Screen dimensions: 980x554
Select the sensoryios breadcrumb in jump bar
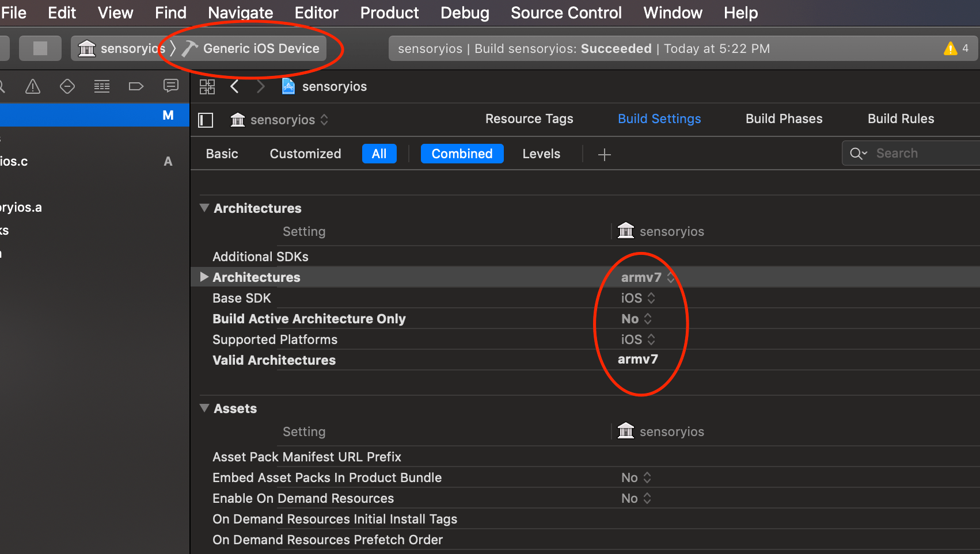point(334,86)
